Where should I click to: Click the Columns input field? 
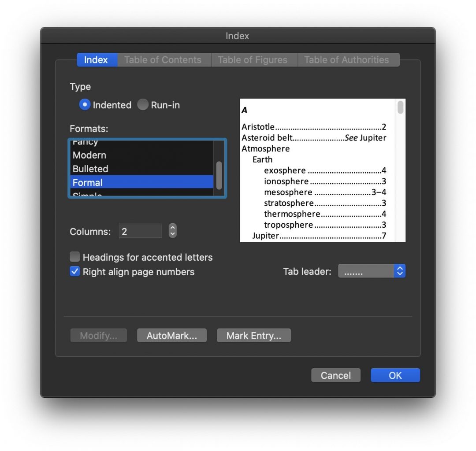tap(140, 230)
